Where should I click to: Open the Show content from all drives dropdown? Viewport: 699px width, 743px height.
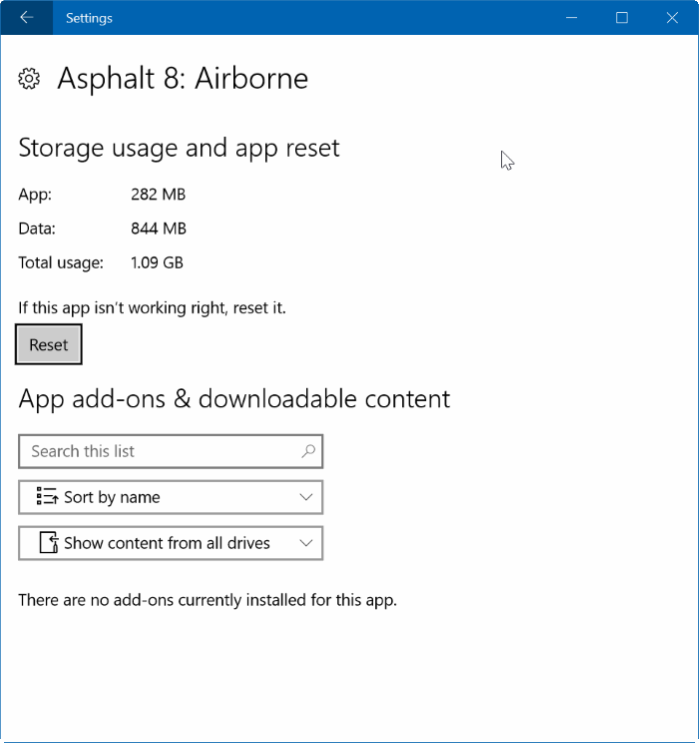pyautogui.click(x=171, y=543)
